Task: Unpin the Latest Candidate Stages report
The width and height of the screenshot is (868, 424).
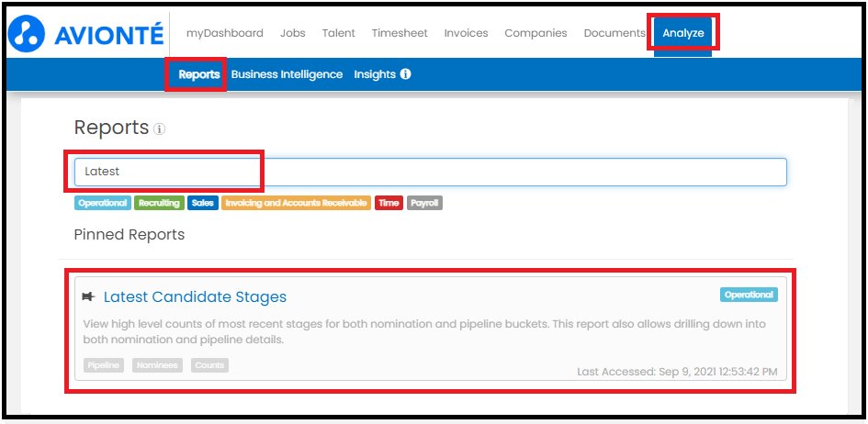Action: click(x=88, y=296)
